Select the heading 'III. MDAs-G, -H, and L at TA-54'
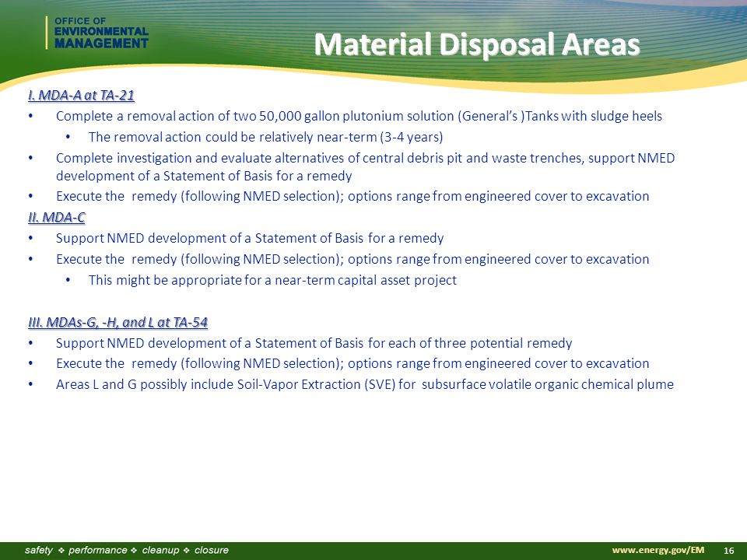 117,322
